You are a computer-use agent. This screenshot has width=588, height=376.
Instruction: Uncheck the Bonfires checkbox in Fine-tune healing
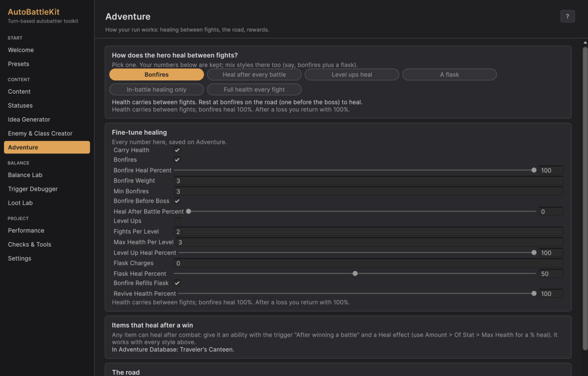pyautogui.click(x=177, y=160)
